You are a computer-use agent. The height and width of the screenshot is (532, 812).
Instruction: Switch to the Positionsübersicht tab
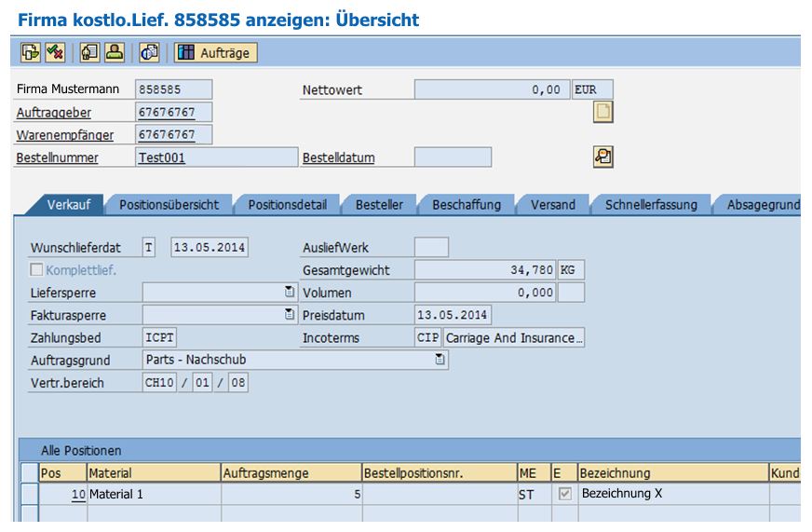[x=169, y=205]
